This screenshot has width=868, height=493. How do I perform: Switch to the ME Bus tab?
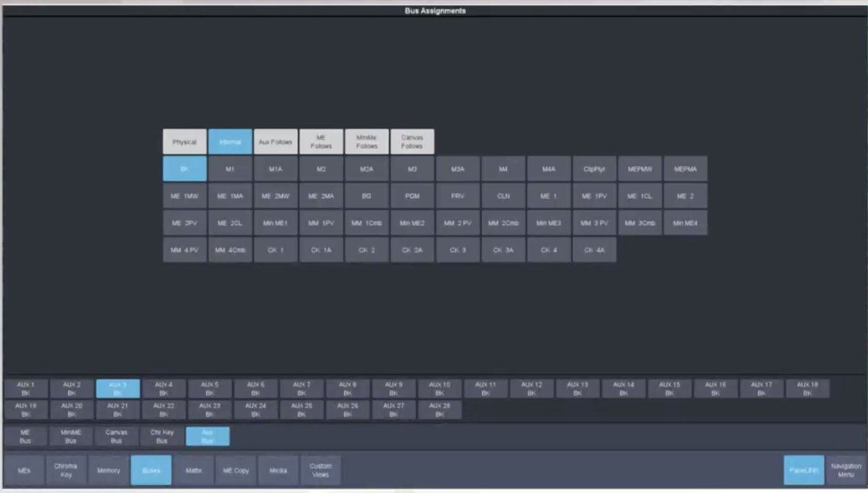pyautogui.click(x=25, y=436)
